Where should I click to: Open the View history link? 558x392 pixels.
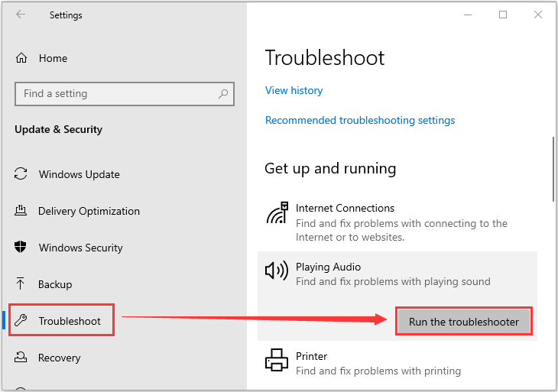coord(294,90)
